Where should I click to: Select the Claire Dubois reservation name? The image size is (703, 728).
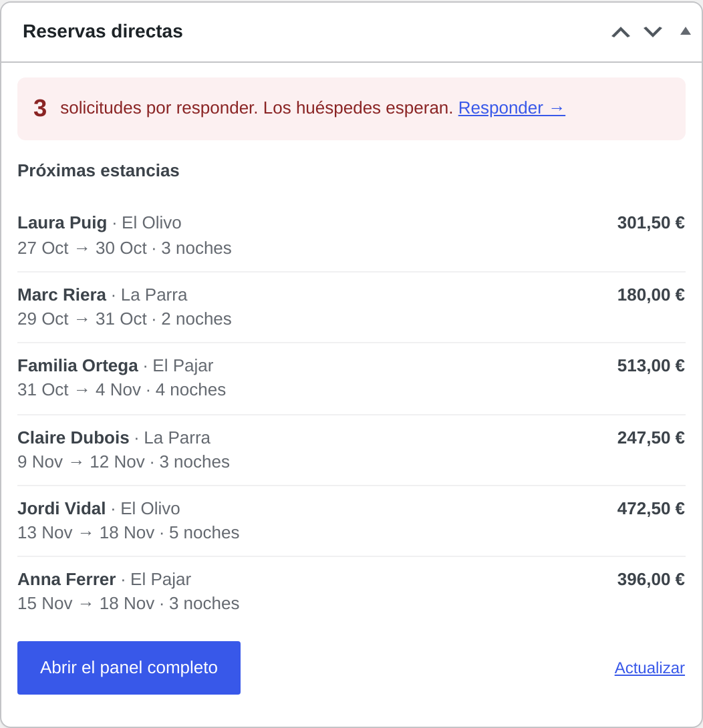click(74, 437)
